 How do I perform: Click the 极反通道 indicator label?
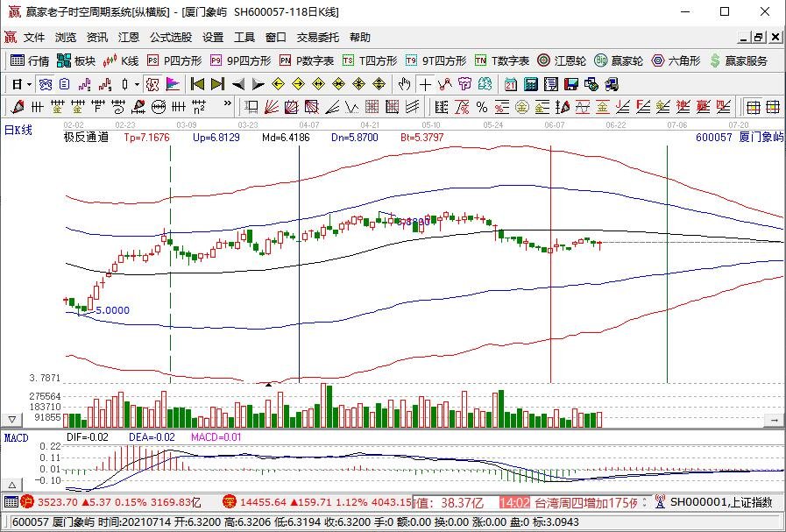86,137
